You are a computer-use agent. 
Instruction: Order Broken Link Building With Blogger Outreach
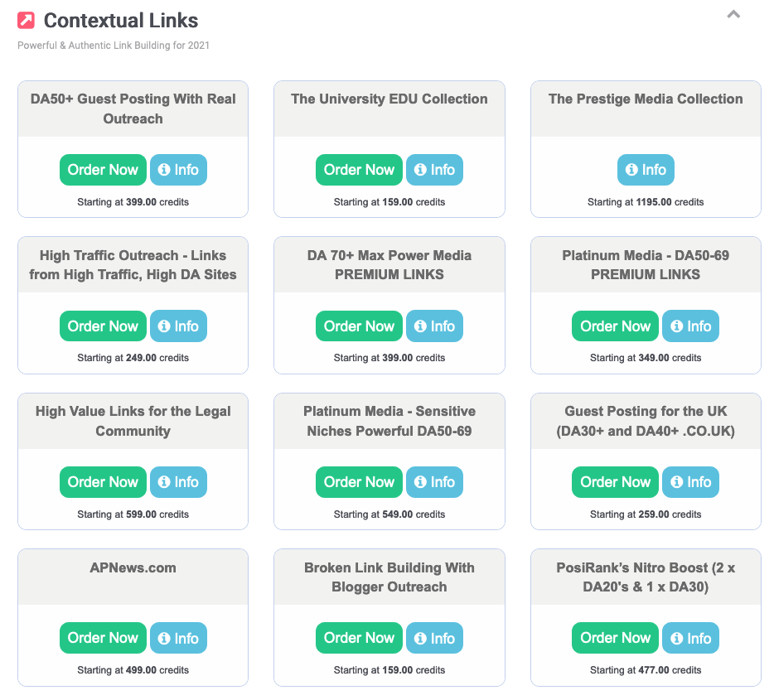[x=359, y=638]
